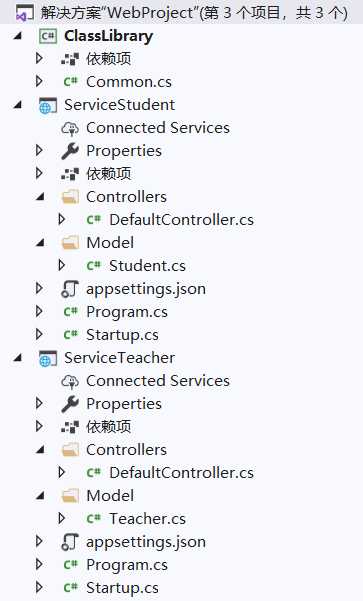Click the appsettings.json file icon in ServiceStudent

(70, 289)
